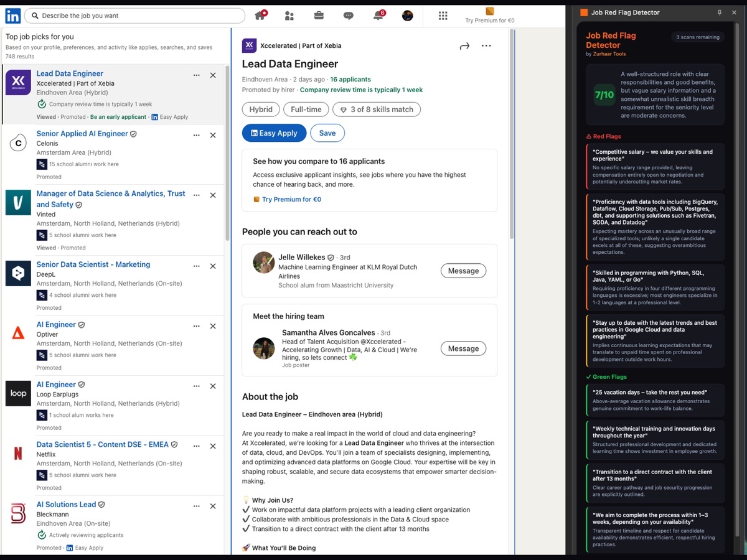The height and width of the screenshot is (560, 747).
Task: Open 16 applicants link
Action: tap(350, 80)
